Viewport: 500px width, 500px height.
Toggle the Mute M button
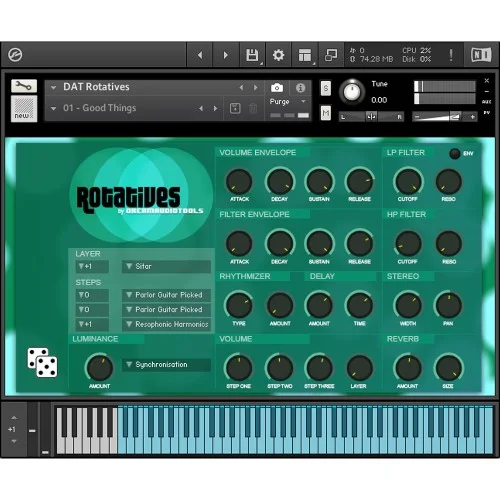(x=326, y=113)
